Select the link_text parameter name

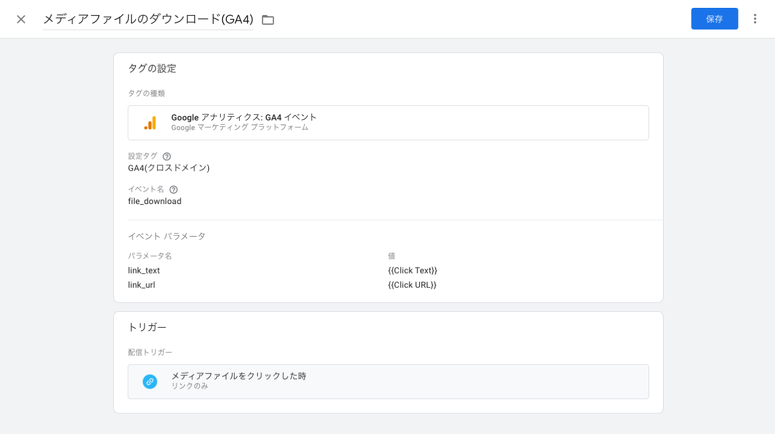point(144,271)
